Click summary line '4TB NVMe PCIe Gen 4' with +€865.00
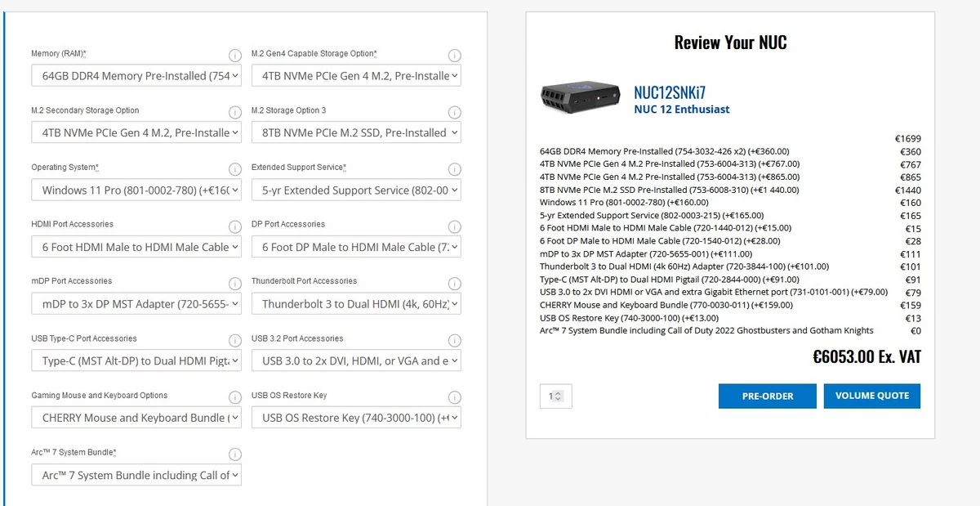Screen dimensions: 980x506 click(670, 177)
